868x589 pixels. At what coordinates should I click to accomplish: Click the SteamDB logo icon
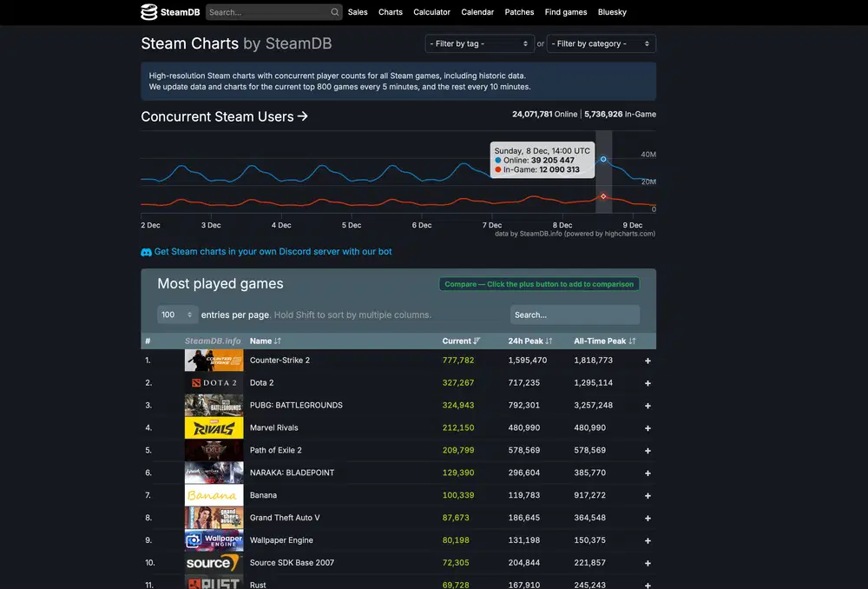pos(148,11)
